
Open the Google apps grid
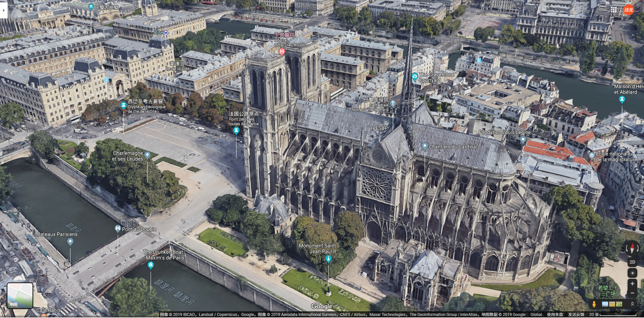[x=614, y=10]
